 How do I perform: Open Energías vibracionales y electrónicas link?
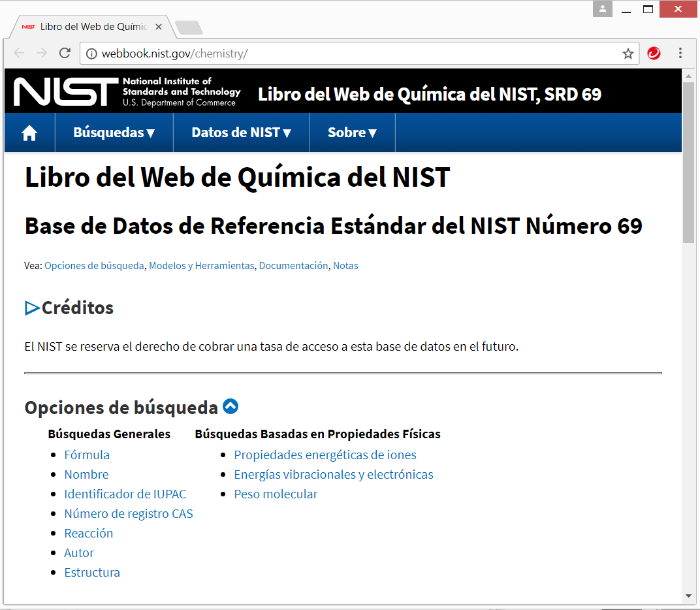[334, 475]
